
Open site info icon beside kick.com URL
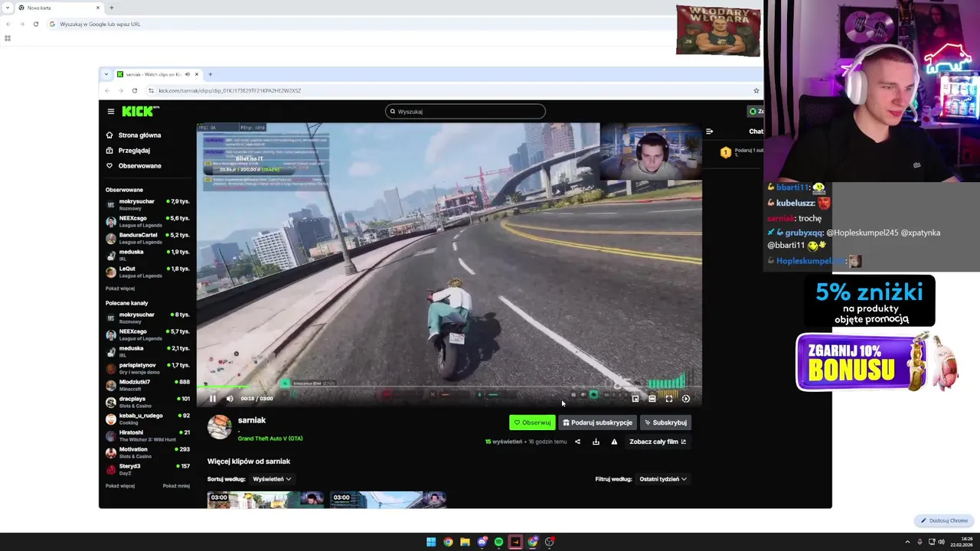click(152, 90)
